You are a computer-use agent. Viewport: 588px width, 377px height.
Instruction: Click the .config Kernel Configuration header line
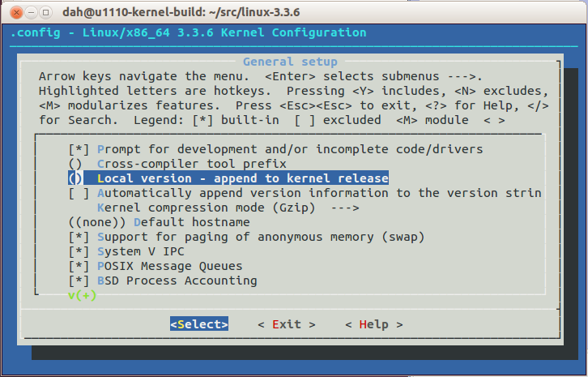[x=188, y=33]
